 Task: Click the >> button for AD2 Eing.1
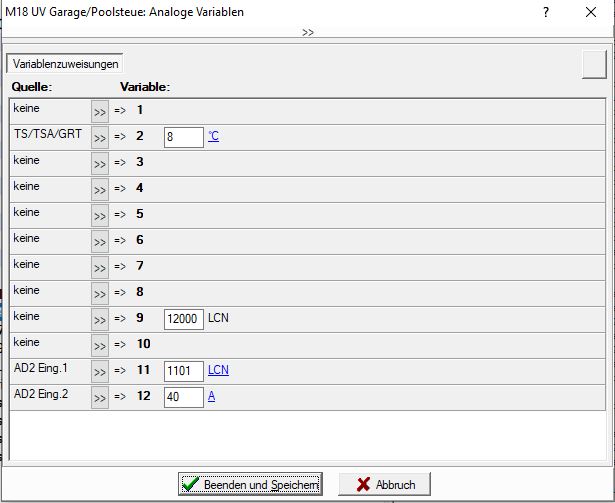point(99,371)
